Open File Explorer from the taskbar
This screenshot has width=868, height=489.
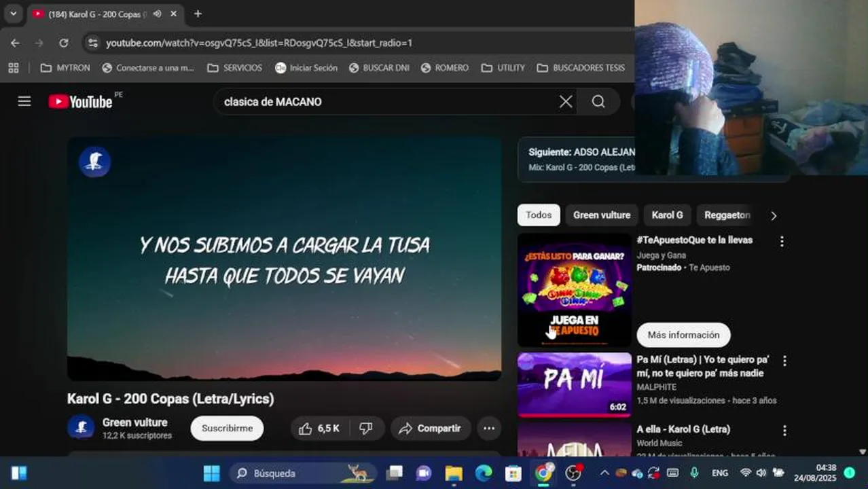point(454,473)
